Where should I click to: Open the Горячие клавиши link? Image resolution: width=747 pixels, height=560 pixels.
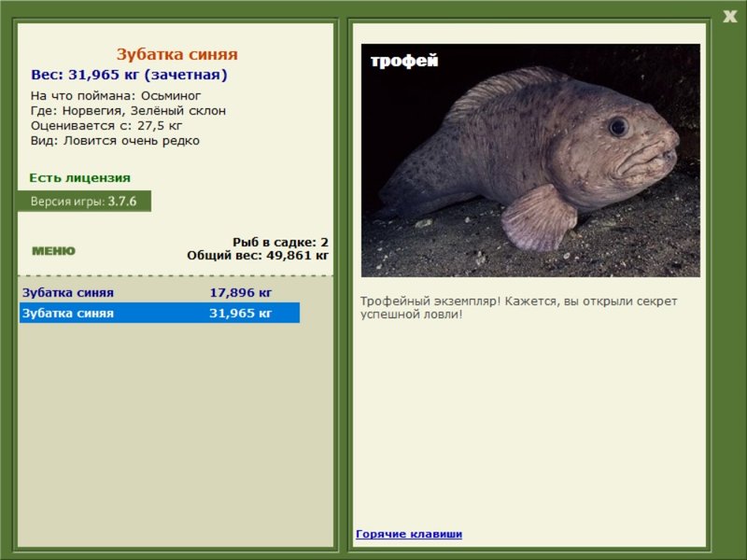coord(409,534)
